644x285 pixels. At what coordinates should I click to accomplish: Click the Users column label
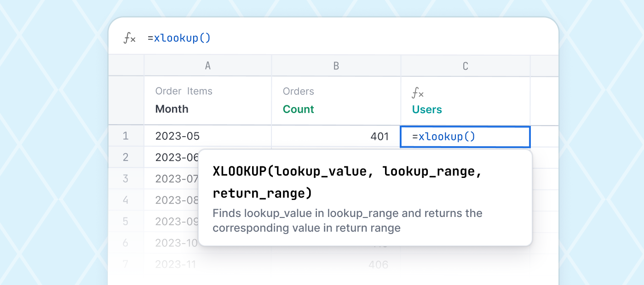(426, 109)
